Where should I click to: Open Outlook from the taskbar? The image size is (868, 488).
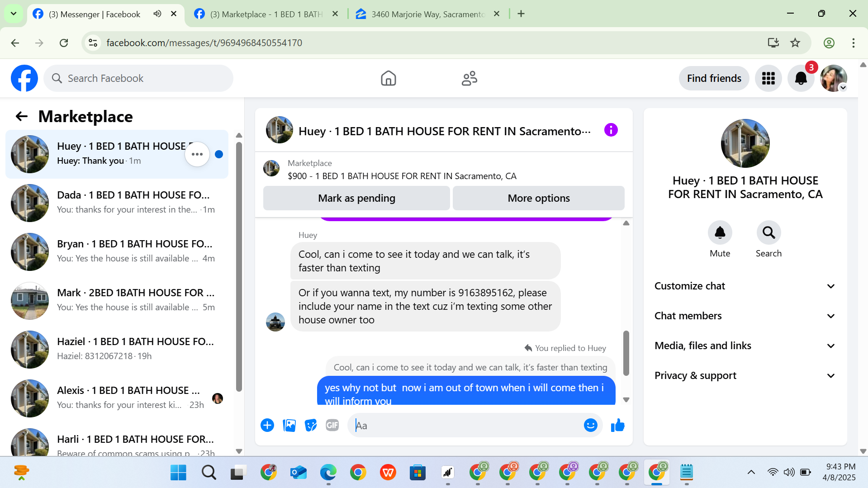298,473
